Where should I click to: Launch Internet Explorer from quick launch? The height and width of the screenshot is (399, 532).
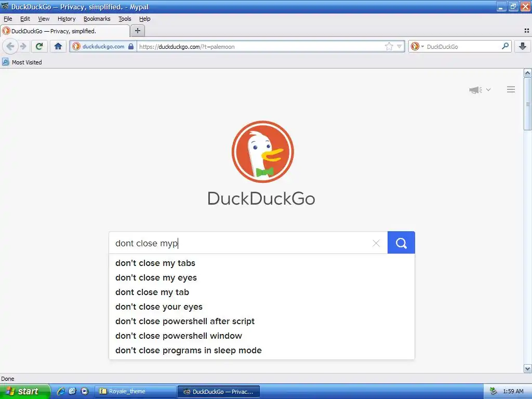pos(61,391)
